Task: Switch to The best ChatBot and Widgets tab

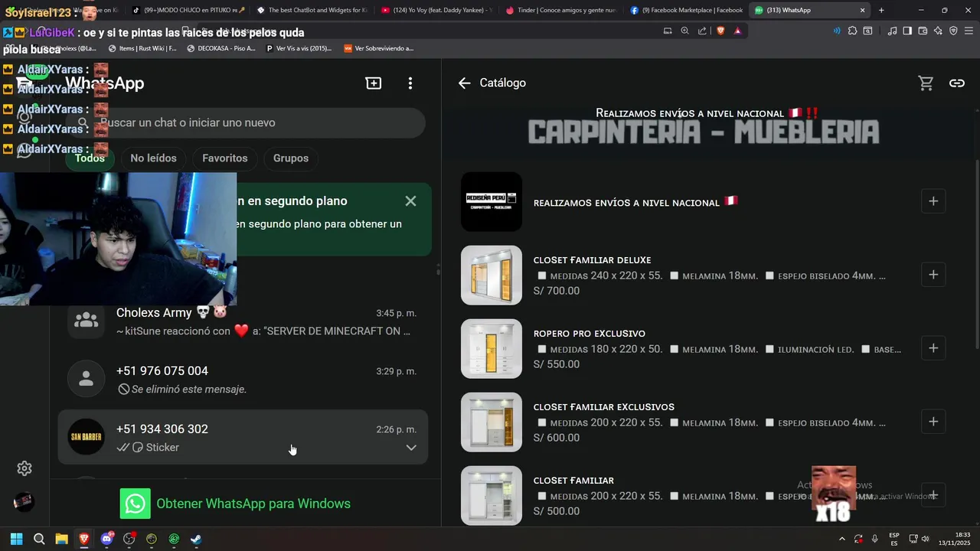Action: 312,10
